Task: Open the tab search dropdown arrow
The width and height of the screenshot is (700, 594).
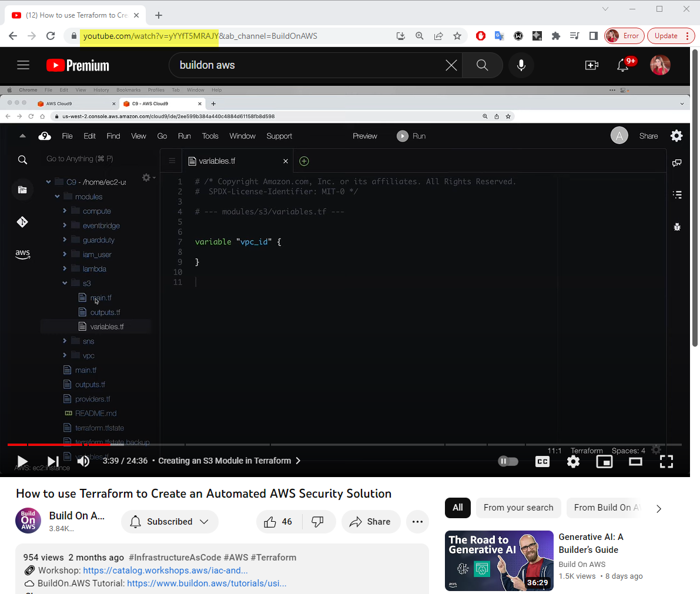Action: click(x=605, y=9)
